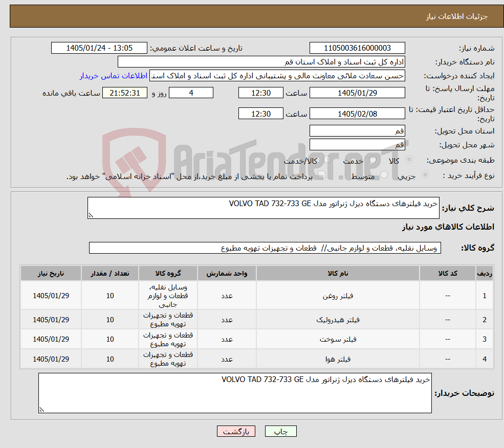Select the متوسط purchase type radio
The height and width of the screenshot is (448, 504).
coord(384,174)
